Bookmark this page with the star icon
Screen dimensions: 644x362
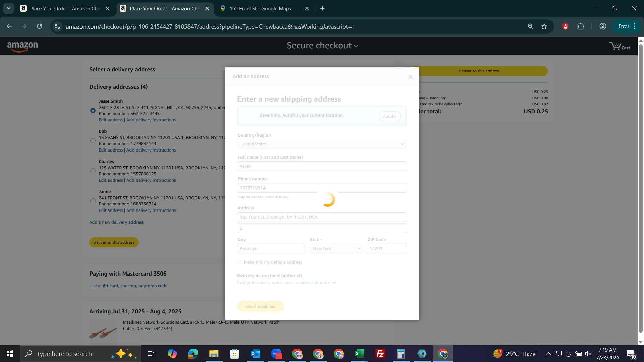click(x=544, y=26)
